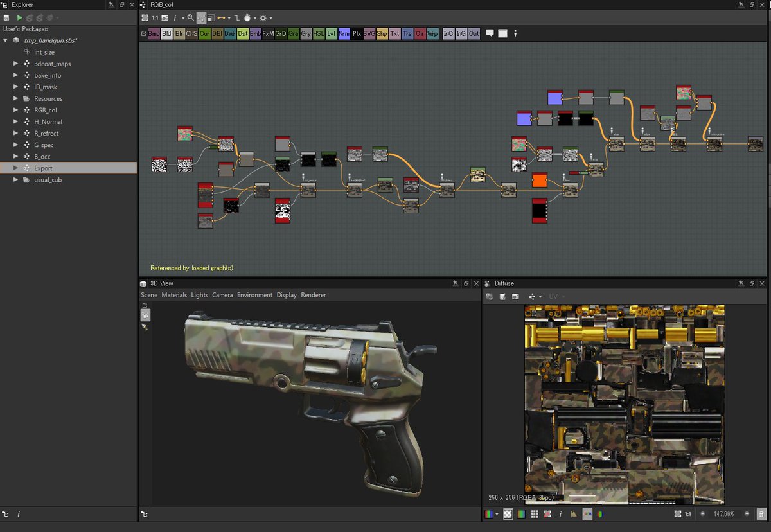The height and width of the screenshot is (532, 771).
Task: Zoom out with the minus button
Action: tap(702, 514)
